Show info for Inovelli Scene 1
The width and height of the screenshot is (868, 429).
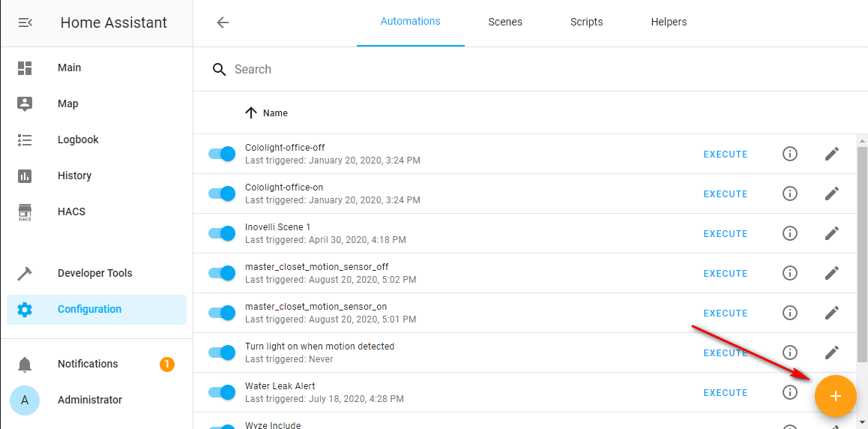[790, 233]
